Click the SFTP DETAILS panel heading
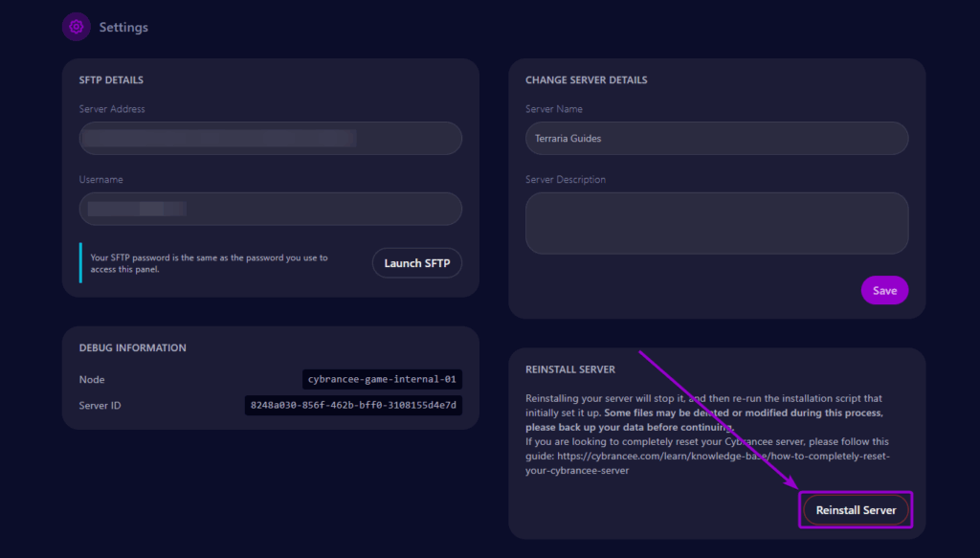Screen dimensions: 980x558 tap(111, 79)
